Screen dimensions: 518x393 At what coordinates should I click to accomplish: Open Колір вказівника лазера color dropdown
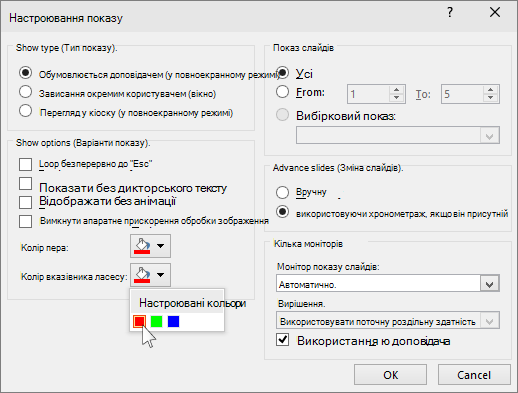click(150, 275)
